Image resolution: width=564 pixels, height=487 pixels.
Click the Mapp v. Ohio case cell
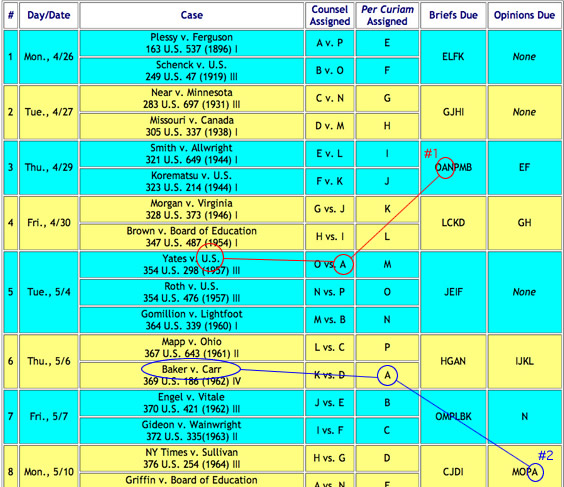pos(192,347)
